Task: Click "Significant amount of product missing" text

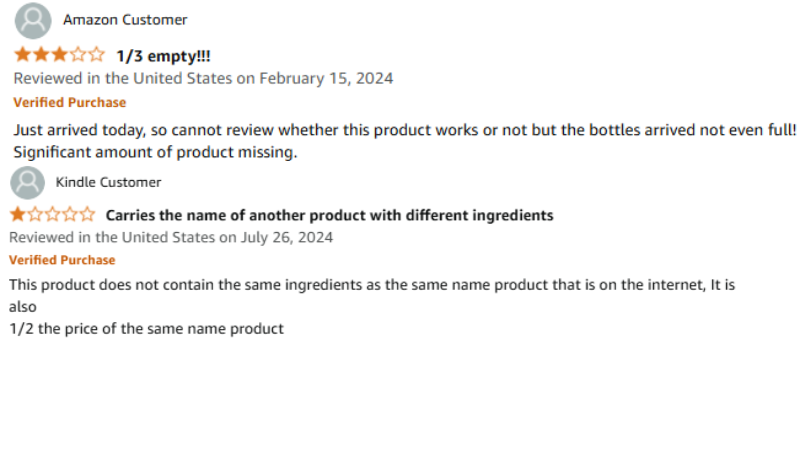Action: (155, 153)
